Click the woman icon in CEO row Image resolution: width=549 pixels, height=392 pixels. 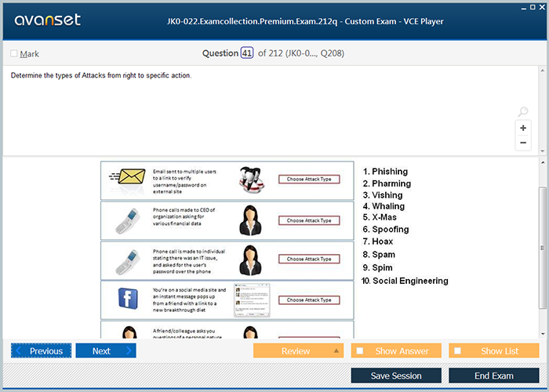click(250, 220)
